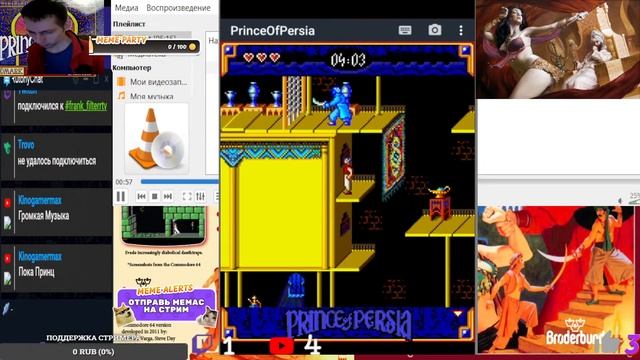Screen dimensions: 640x360
Task: Open VLC extended settings equalizer icon
Action: (200, 197)
